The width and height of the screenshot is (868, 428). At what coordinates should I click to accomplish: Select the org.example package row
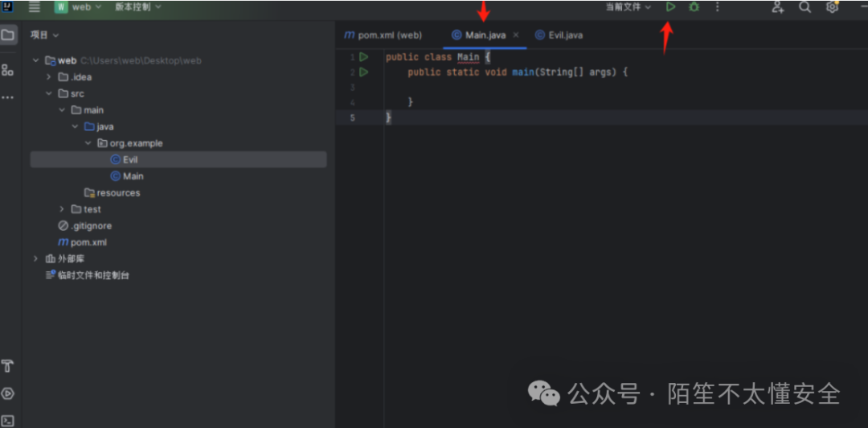pyautogui.click(x=178, y=143)
